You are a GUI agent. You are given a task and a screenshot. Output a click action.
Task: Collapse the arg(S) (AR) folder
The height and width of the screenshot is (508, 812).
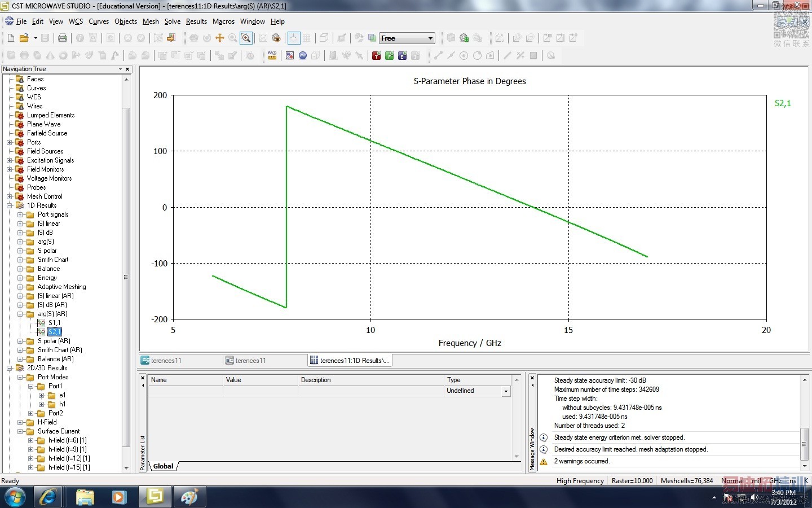20,314
